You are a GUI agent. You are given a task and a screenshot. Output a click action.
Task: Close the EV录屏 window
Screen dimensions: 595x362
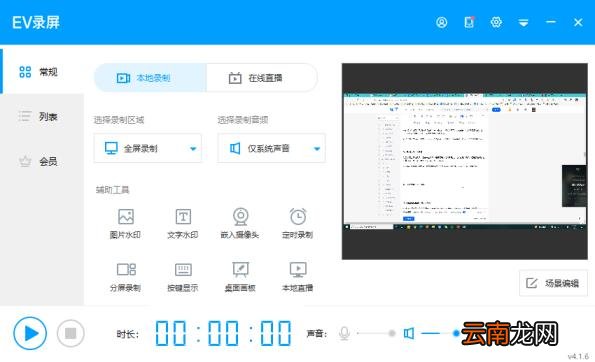tap(578, 22)
